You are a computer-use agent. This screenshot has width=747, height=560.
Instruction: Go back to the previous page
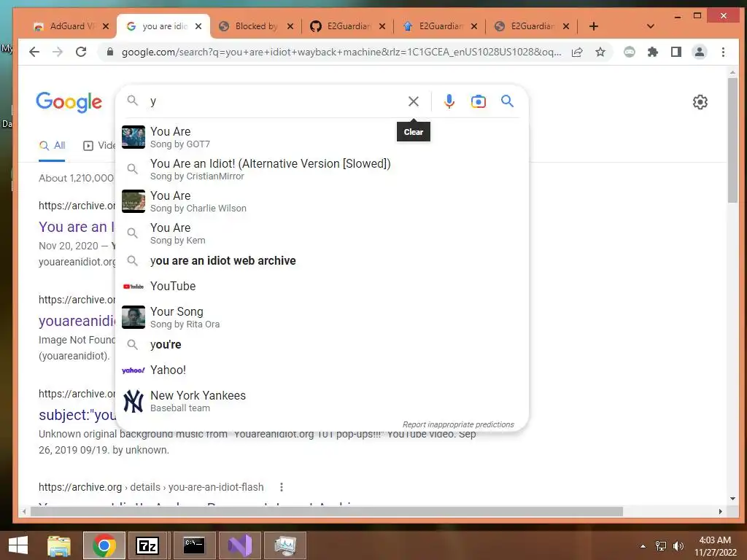coord(34,52)
